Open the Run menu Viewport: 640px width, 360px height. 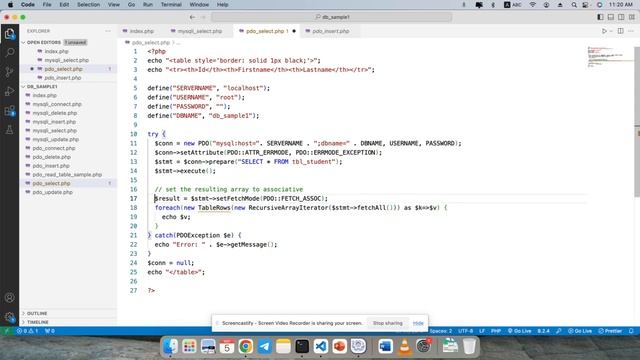point(148,4)
